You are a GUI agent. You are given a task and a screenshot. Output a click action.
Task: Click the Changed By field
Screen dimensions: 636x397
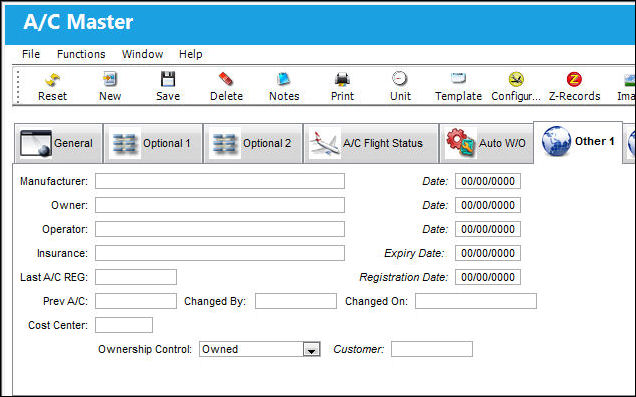pyautogui.click(x=296, y=301)
